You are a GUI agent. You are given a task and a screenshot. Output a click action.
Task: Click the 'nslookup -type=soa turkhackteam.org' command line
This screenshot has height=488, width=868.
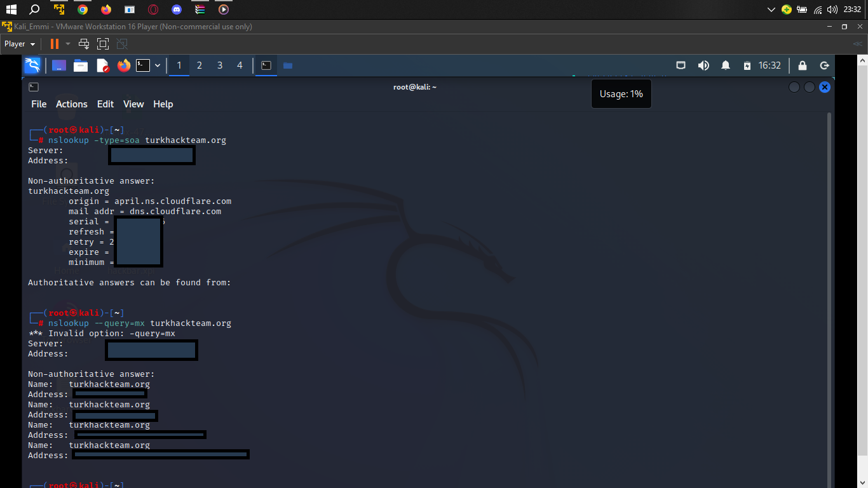click(x=137, y=140)
